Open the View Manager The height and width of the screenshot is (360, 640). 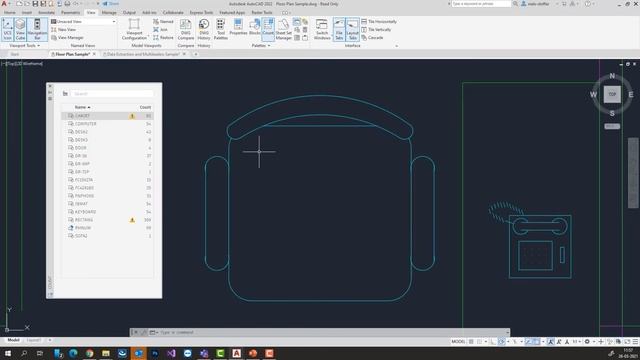[x=67, y=38]
